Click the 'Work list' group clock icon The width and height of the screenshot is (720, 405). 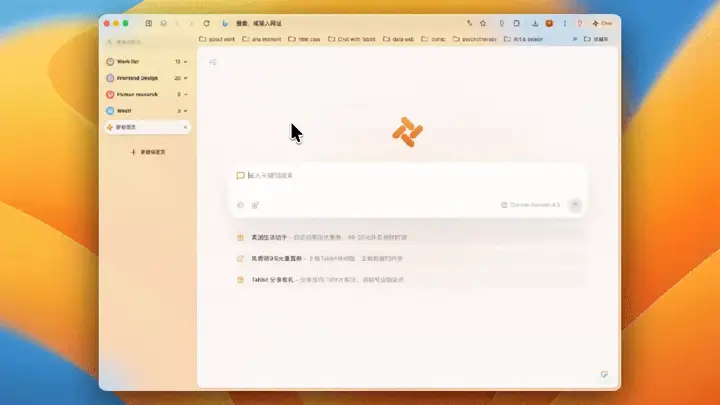pyautogui.click(x=110, y=62)
